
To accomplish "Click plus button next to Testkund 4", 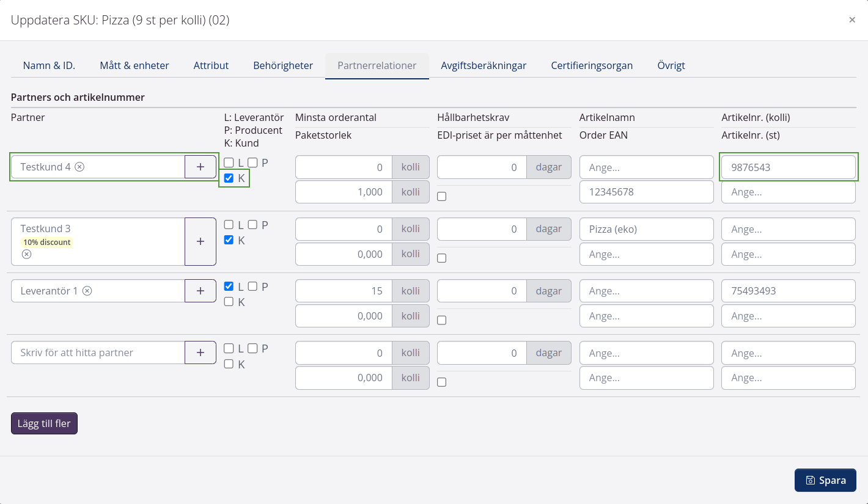I will point(200,167).
